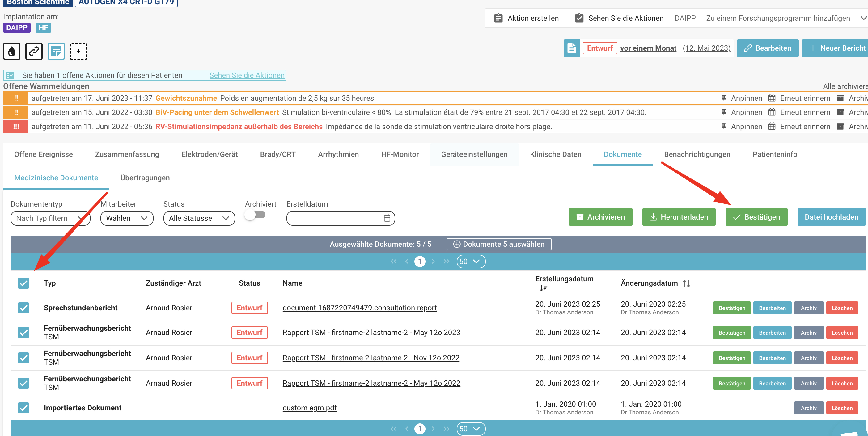
Task: Click the green Bestätigen bulk button
Action: point(756,217)
